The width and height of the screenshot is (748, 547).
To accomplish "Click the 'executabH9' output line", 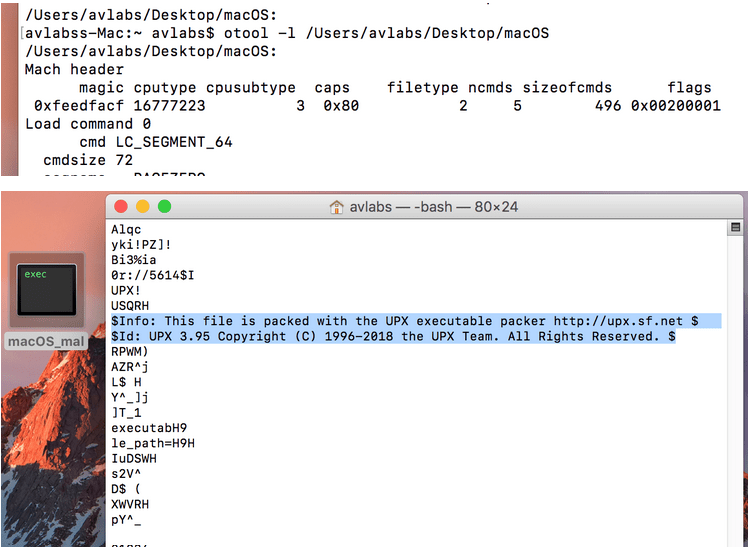I will 149,428.
